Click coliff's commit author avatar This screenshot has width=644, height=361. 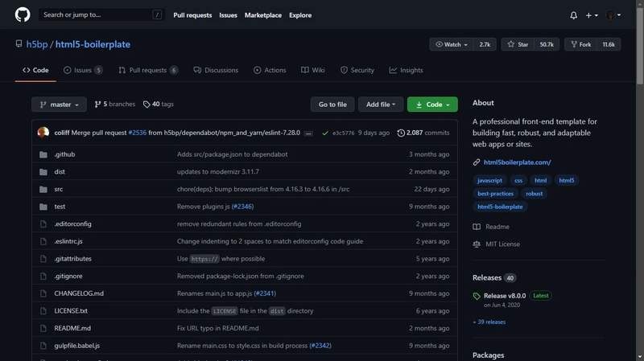pyautogui.click(x=43, y=133)
